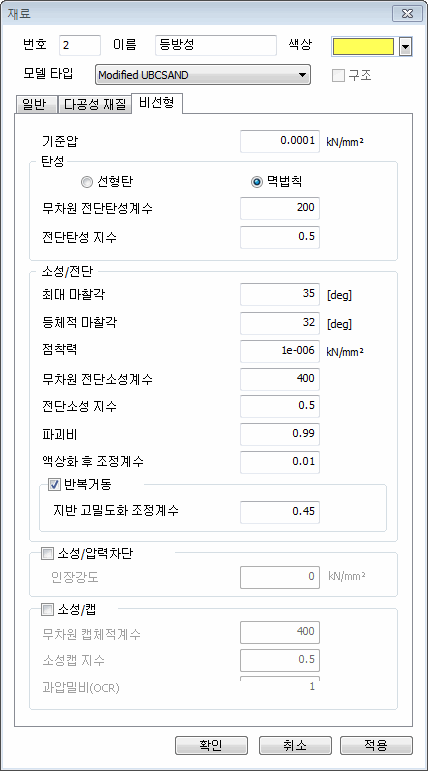The image size is (428, 771).
Task: Select the 멱법칙 radio option
Action: coord(256,182)
